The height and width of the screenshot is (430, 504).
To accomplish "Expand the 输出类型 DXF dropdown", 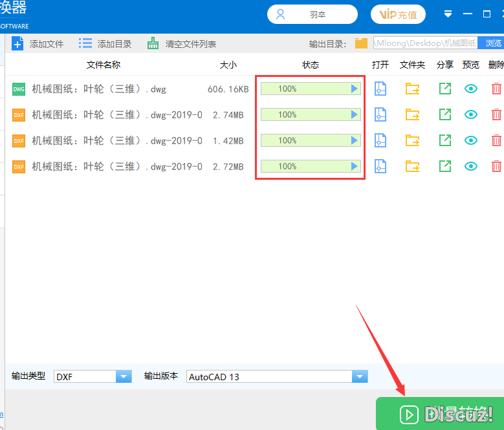I will point(123,376).
